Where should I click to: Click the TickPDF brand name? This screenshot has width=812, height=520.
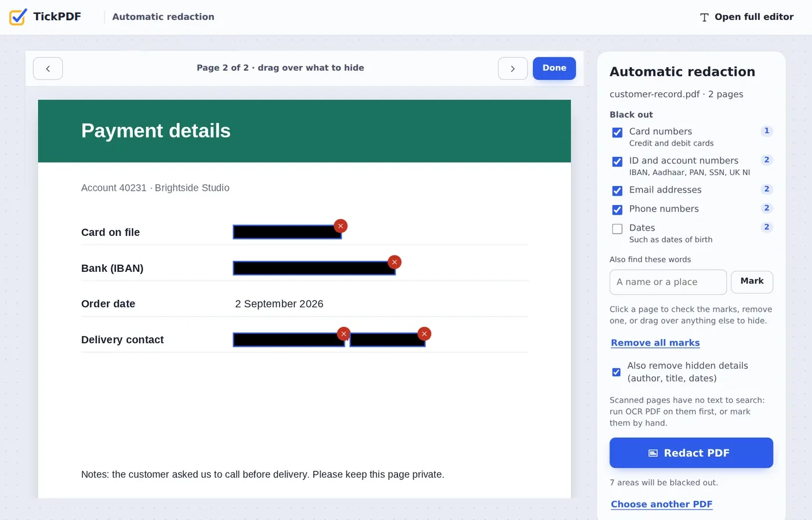pos(57,17)
